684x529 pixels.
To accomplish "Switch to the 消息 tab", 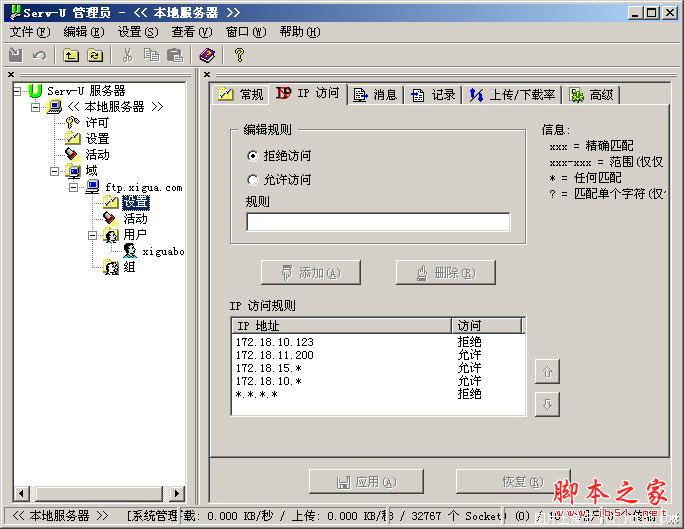I will (375, 94).
